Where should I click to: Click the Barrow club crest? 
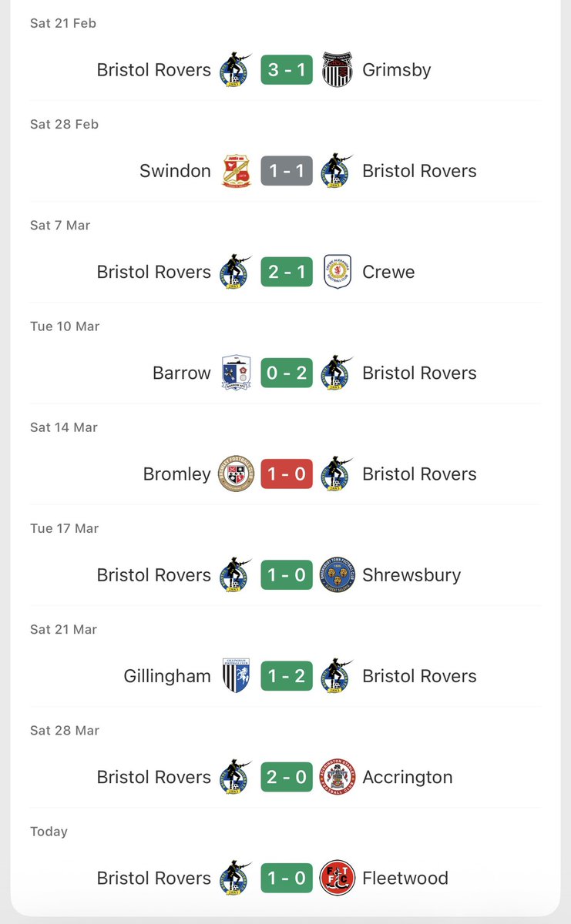[236, 373]
